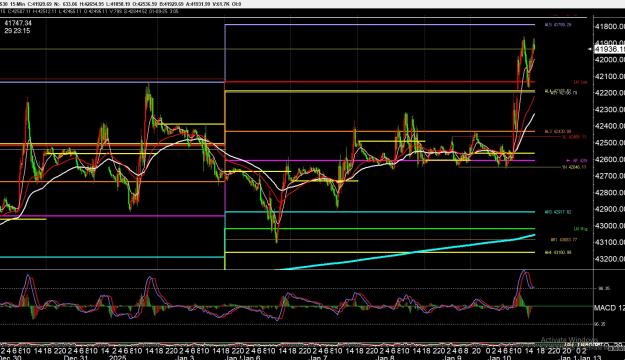Click the 41747.34 readout in chart corner
This screenshot has width=625, height=360.
pyautogui.click(x=18, y=23)
